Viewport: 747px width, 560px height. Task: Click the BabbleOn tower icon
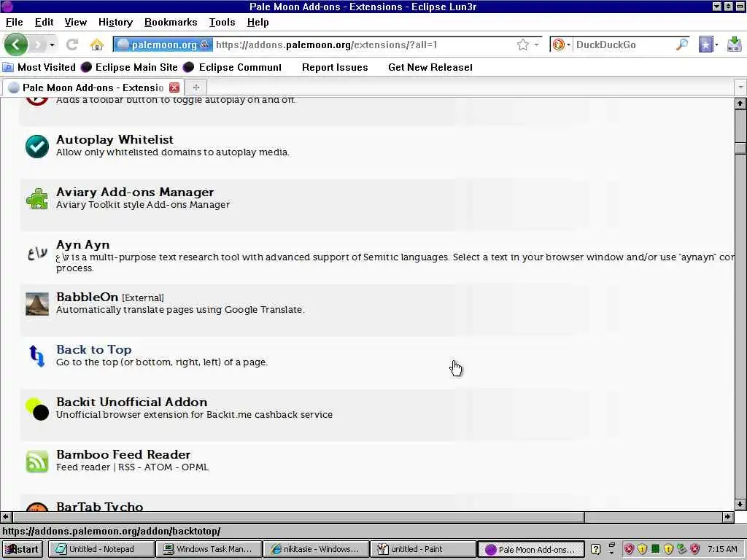tap(37, 304)
